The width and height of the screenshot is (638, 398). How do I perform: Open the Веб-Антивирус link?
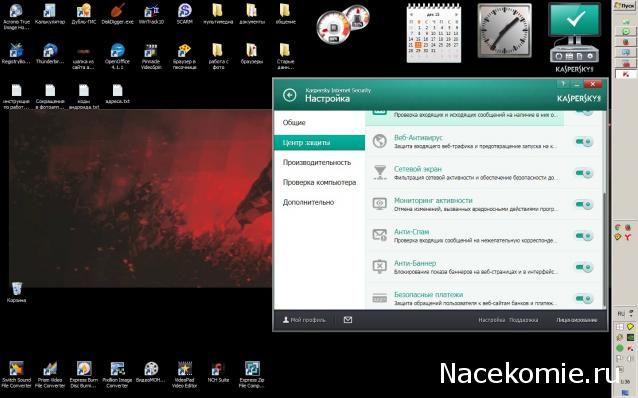tap(418, 138)
